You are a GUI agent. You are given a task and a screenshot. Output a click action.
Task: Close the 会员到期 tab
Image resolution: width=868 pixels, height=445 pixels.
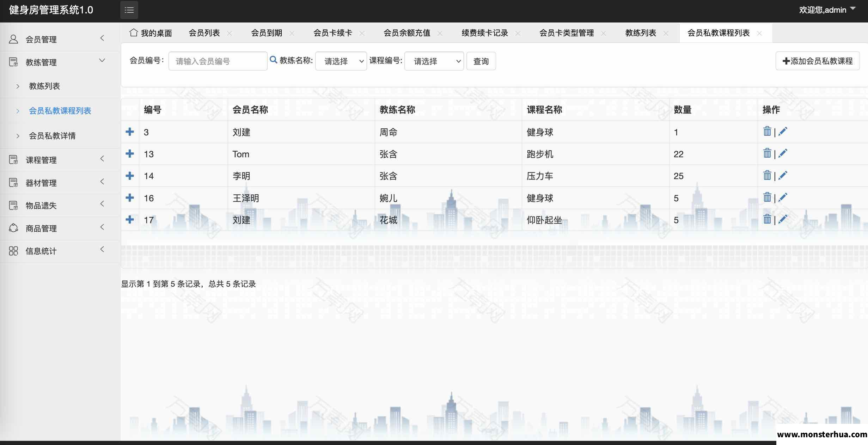tap(292, 33)
